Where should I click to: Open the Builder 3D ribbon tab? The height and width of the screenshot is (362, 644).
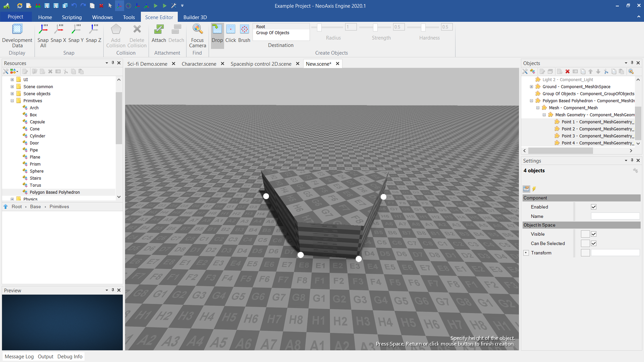[x=195, y=17]
